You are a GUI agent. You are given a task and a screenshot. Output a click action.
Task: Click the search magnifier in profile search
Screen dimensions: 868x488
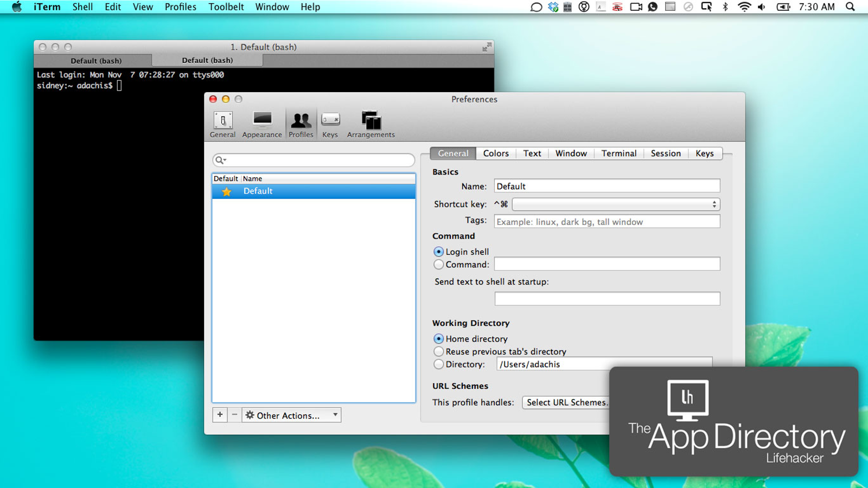(x=220, y=160)
